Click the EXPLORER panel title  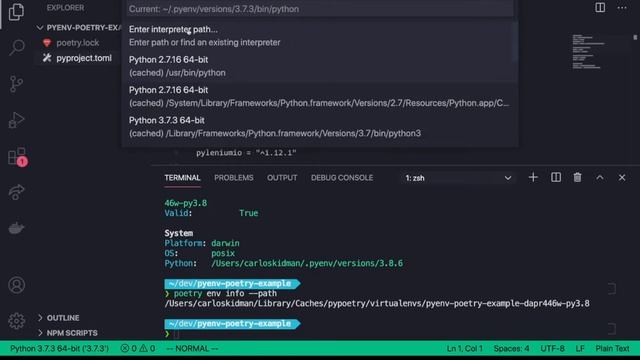(x=65, y=8)
